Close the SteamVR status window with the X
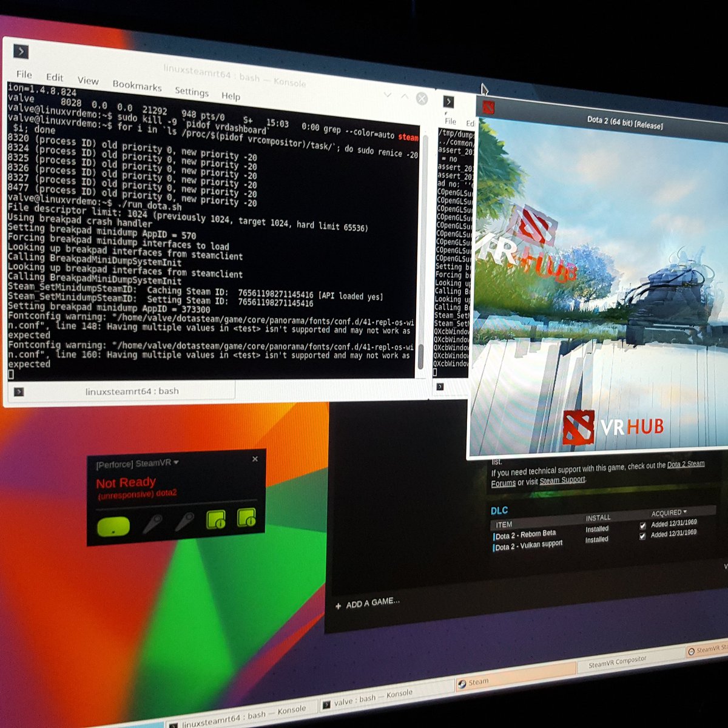The height and width of the screenshot is (728, 728). 255,459
